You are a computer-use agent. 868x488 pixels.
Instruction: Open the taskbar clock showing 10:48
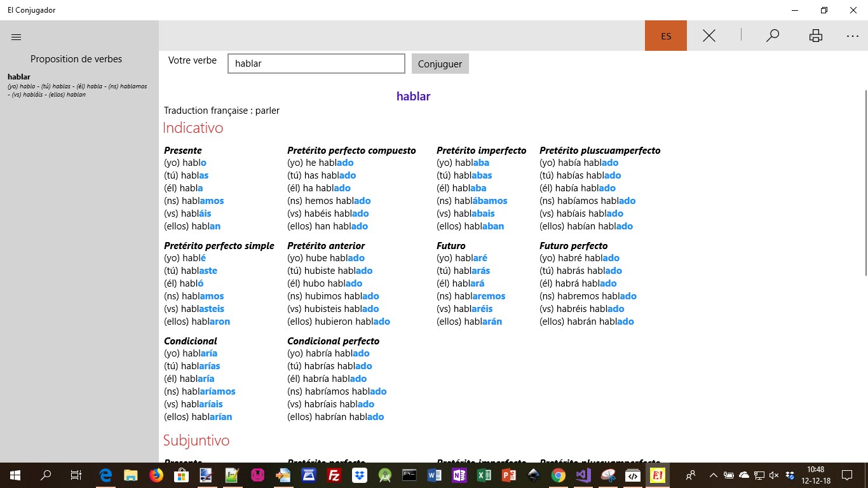pyautogui.click(x=815, y=475)
